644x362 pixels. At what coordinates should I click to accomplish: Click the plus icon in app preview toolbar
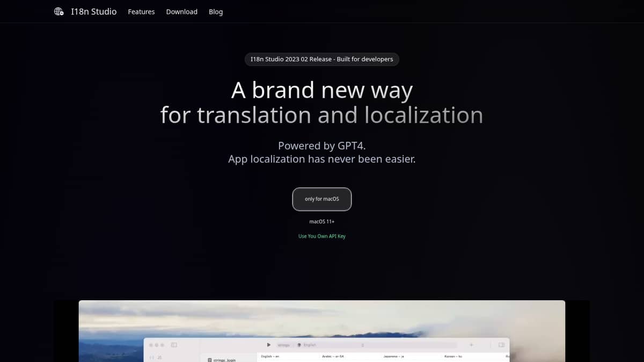click(x=471, y=345)
